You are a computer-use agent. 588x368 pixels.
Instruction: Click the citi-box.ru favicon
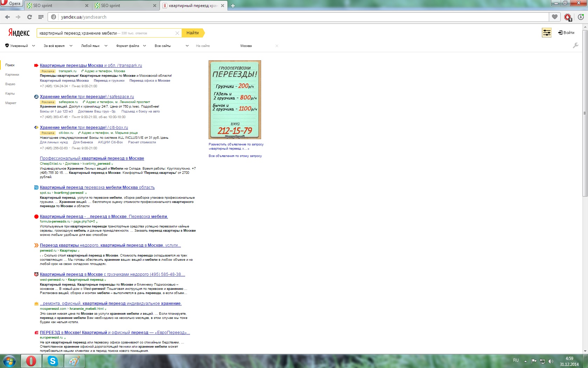tap(36, 128)
